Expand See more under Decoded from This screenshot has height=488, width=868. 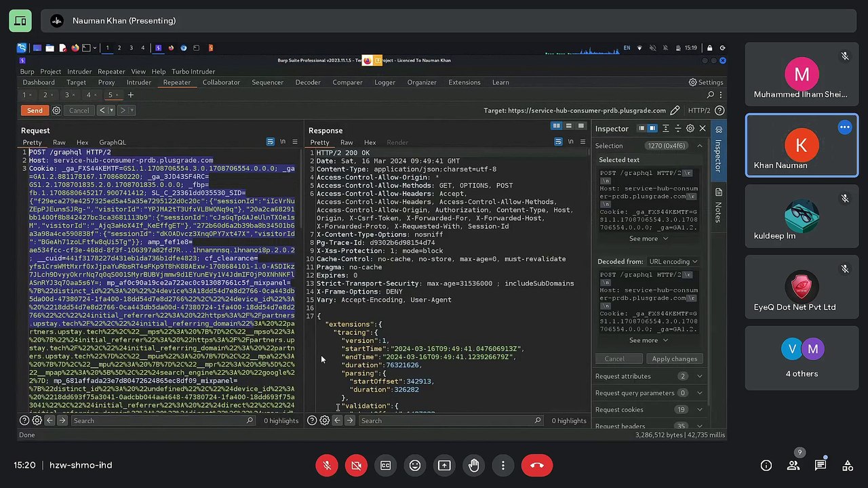(648, 340)
